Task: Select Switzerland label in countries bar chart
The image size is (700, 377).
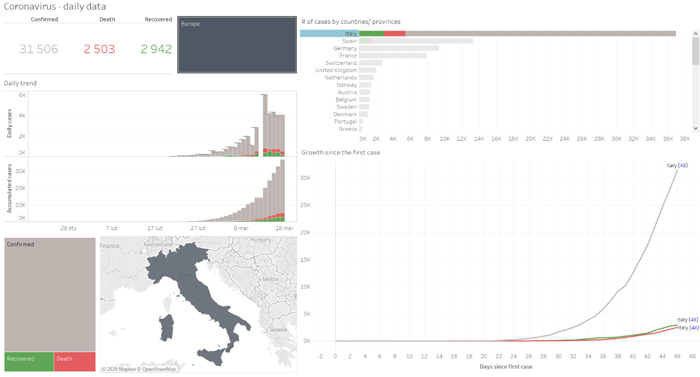Action: tap(341, 63)
